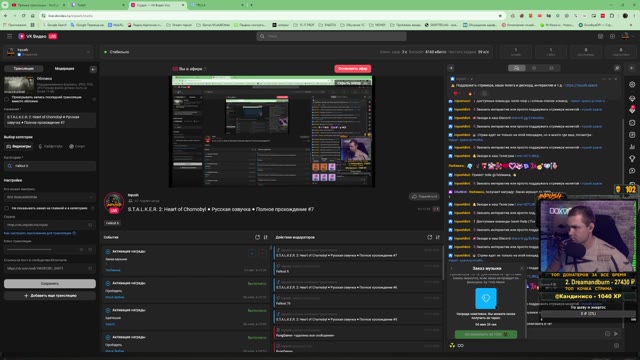Open the how to set up streaming app link
Screen dimensions: 640x360
point(40,233)
